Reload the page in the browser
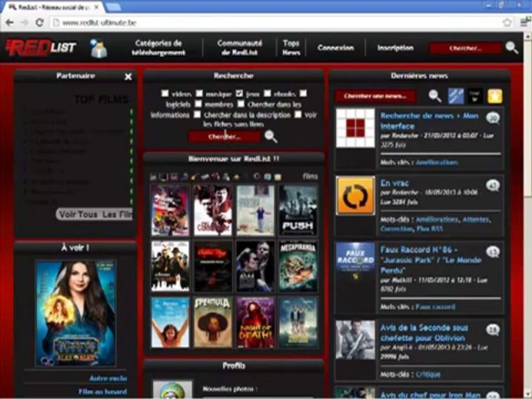Image resolution: width=532 pixels, height=399 pixels. coord(39,23)
